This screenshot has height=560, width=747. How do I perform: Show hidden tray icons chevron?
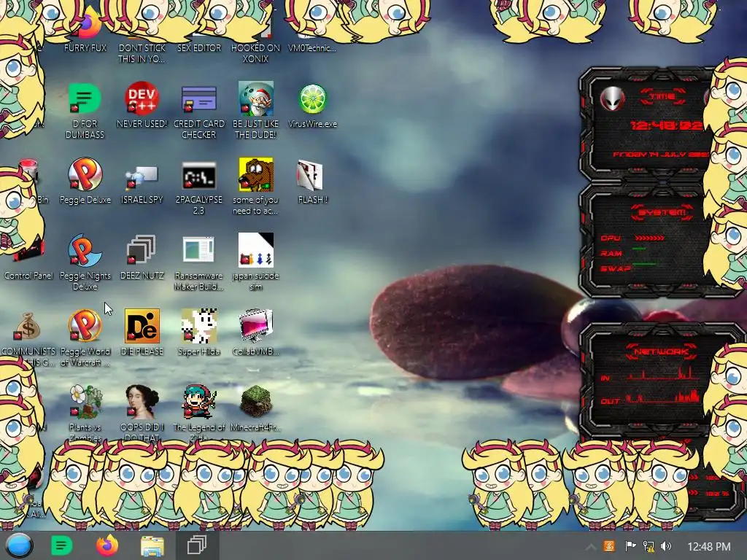tap(590, 547)
